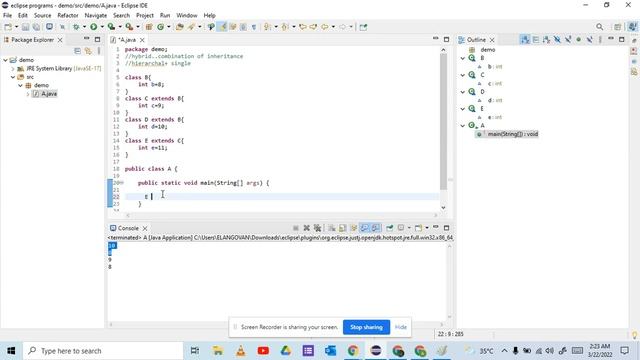The image size is (640, 360).
Task: Click the Save All toolbar icon
Action: [x=36, y=27]
